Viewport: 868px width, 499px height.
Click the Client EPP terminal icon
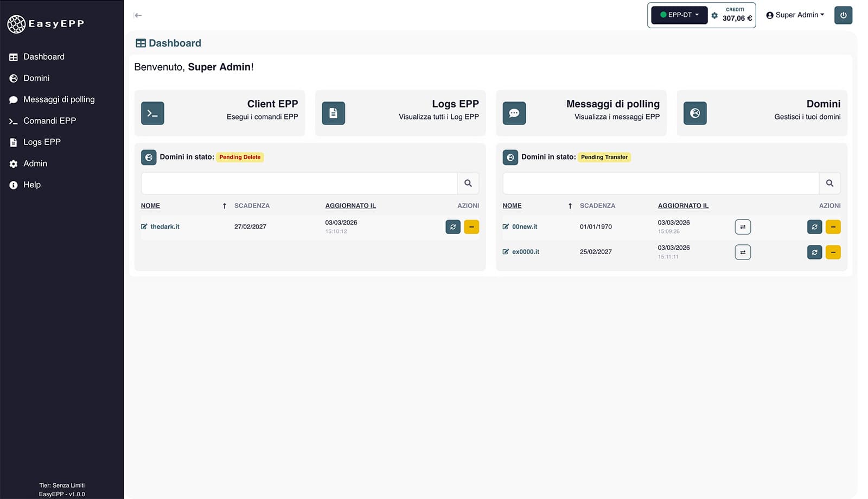coord(152,113)
